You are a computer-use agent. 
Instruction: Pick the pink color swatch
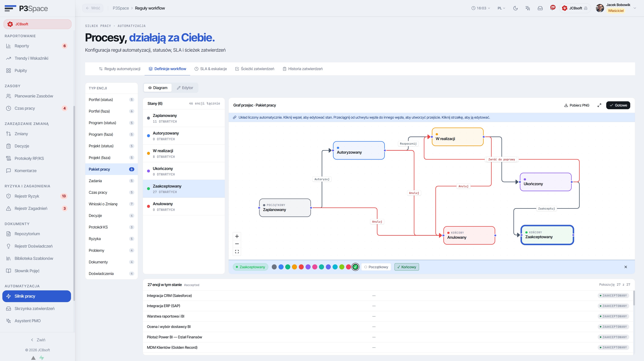315,267
